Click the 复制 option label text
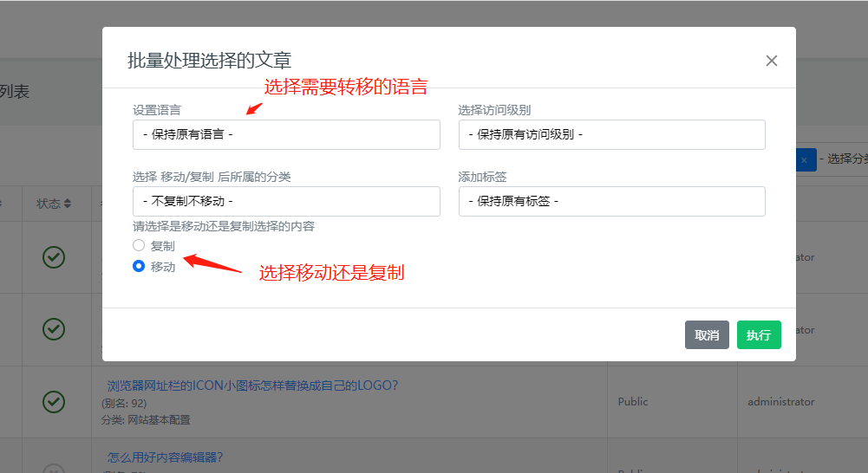This screenshot has height=473, width=868. pyautogui.click(x=163, y=246)
